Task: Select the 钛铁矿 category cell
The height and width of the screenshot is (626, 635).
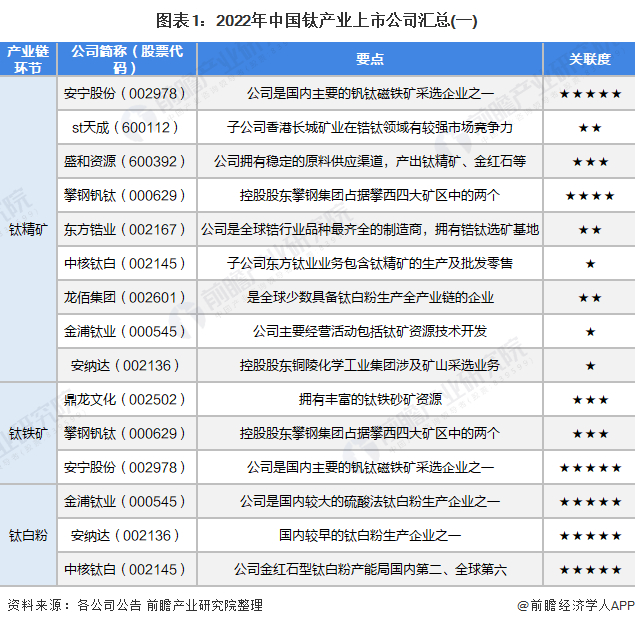Action: (28, 434)
